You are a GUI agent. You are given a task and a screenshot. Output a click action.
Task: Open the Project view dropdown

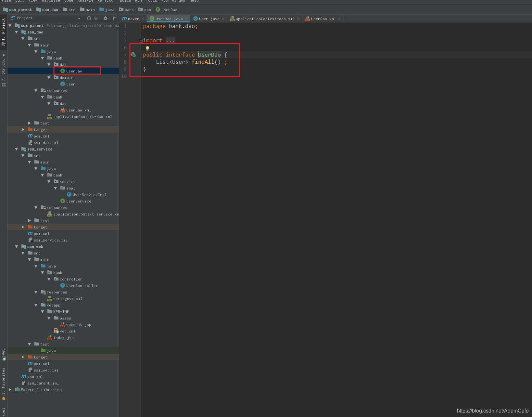point(79,18)
